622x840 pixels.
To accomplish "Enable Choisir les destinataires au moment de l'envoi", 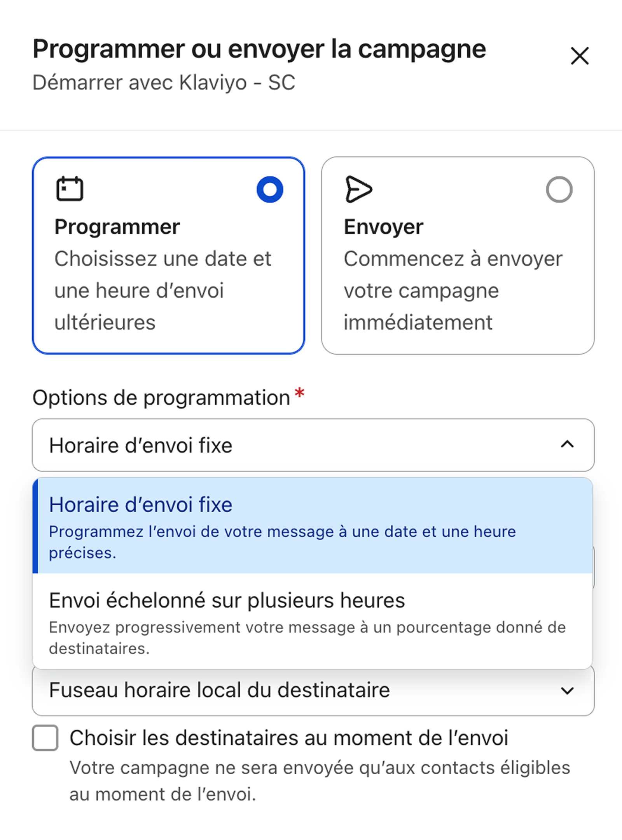I will [45, 737].
